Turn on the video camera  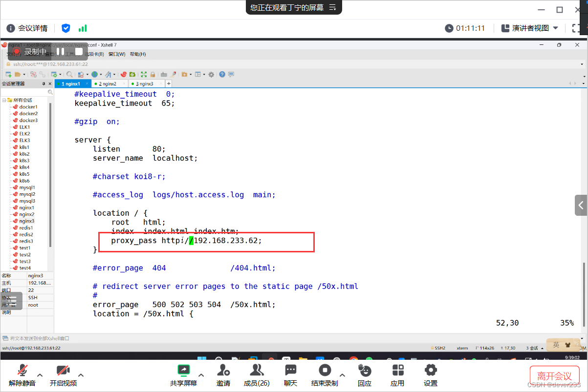coord(63,375)
